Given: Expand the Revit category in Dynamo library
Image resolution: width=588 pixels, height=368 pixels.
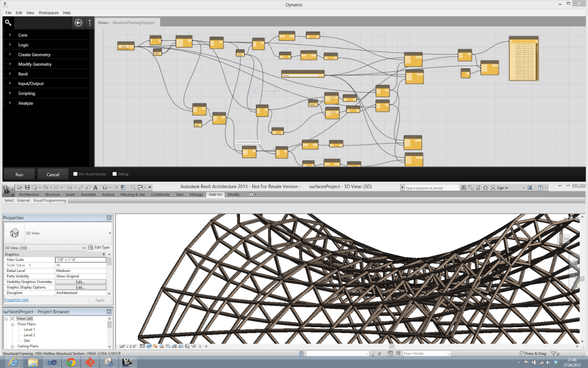Looking at the screenshot, I should (x=10, y=74).
